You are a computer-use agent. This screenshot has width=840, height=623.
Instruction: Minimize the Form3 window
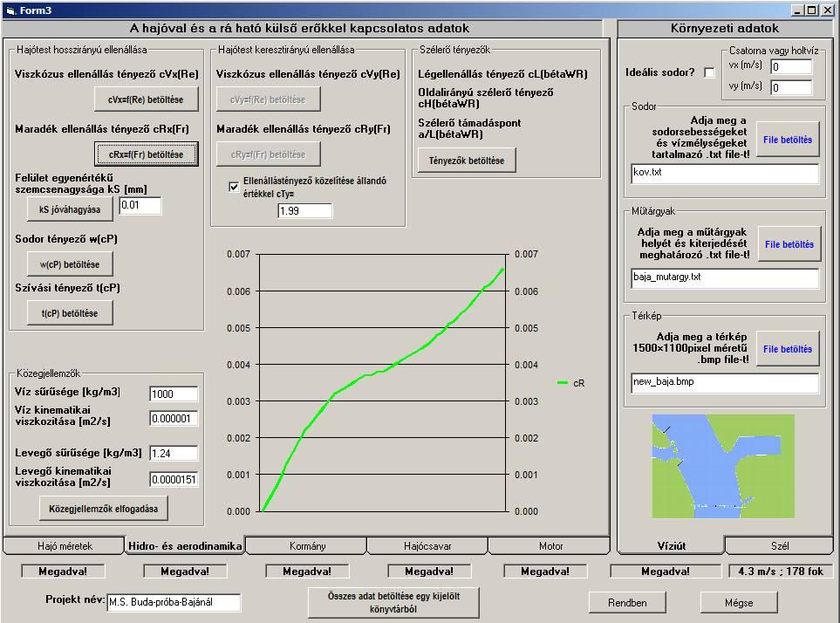pos(797,10)
